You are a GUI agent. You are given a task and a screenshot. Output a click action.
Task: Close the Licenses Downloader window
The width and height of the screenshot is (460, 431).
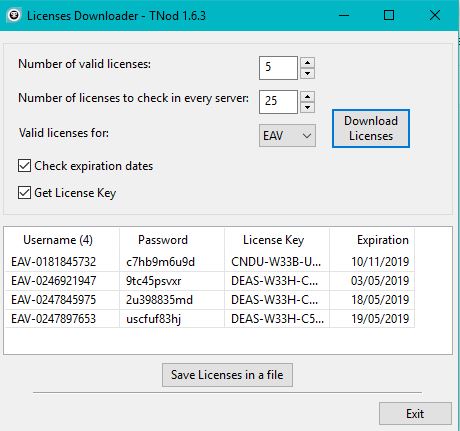[x=435, y=15]
